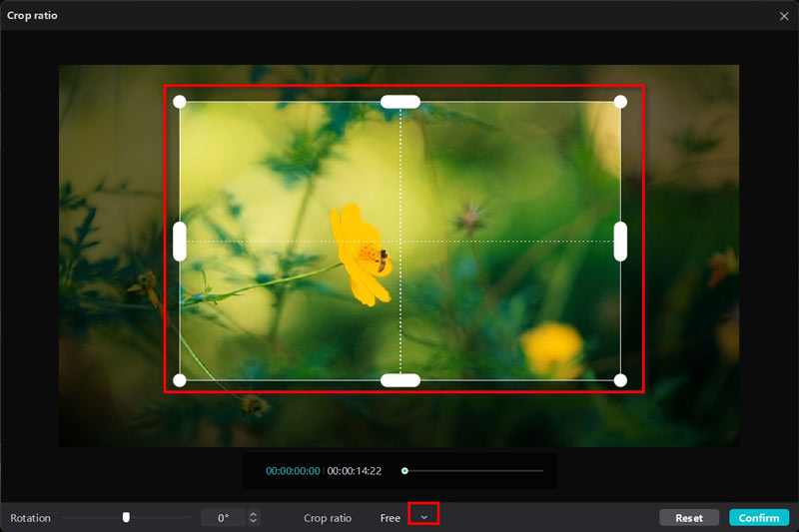
Task: Expand the Crop ratio dropdown chevron
Action: tap(423, 517)
